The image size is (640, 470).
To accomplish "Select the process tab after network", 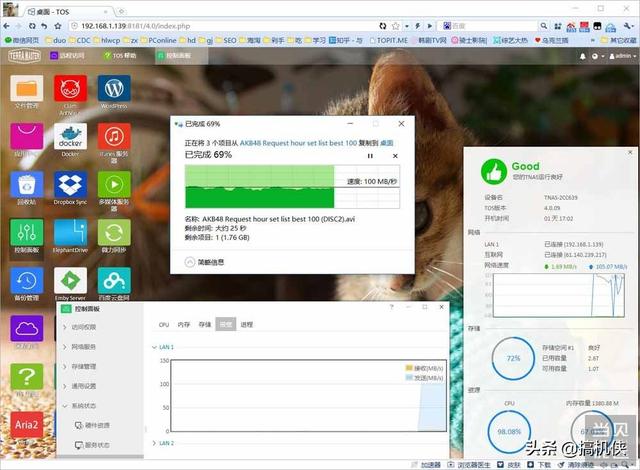I will tap(247, 325).
